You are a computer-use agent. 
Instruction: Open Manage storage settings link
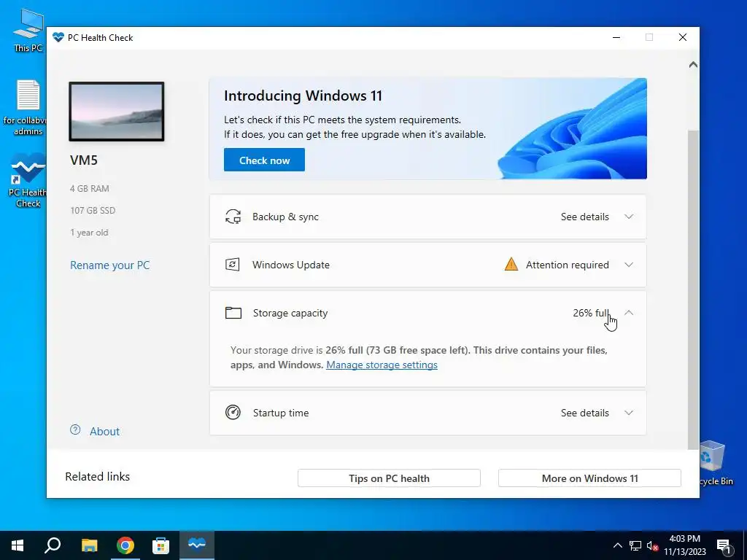382,365
